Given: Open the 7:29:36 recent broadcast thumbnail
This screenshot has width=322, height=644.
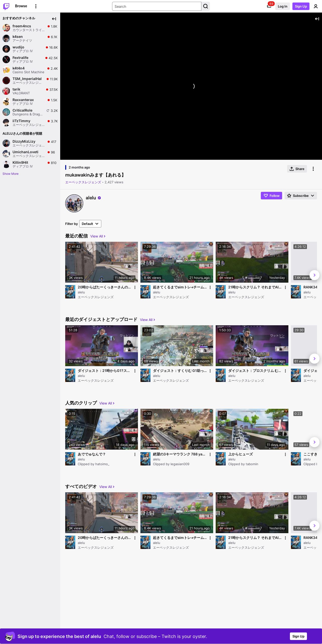Looking at the screenshot, I should pos(177,262).
